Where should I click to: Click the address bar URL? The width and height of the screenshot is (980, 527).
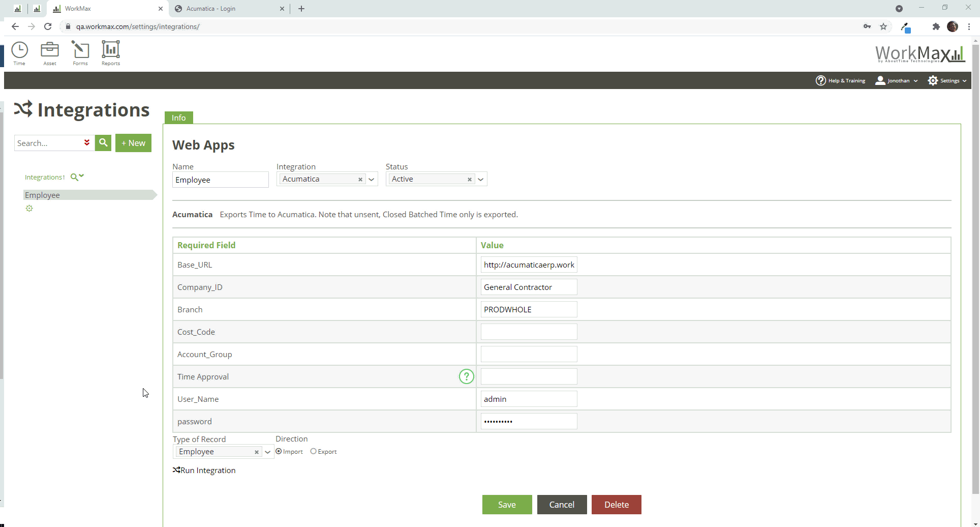(138, 26)
